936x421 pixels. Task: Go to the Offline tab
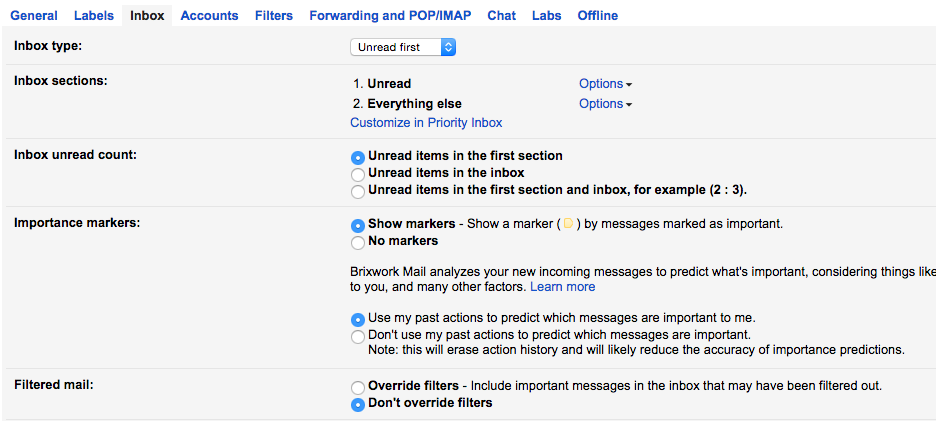[x=597, y=16]
